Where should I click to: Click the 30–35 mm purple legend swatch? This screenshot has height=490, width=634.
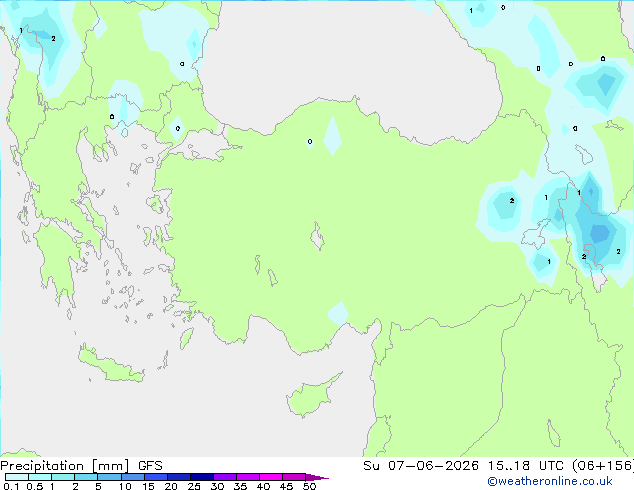[x=224, y=477]
